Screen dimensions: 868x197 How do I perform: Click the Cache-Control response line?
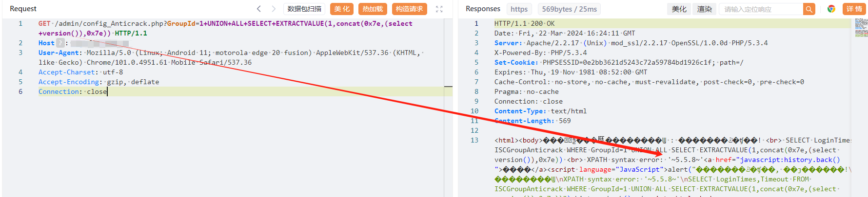coord(649,82)
